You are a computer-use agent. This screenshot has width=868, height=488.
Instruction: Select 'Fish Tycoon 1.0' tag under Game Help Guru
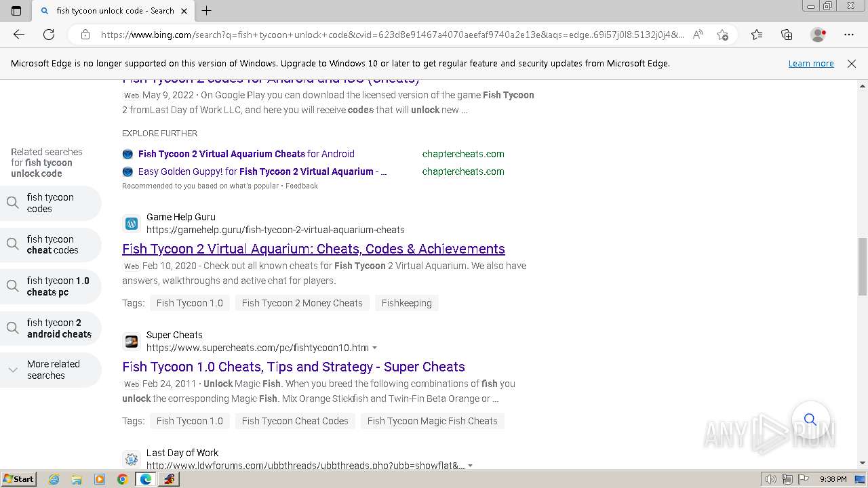click(190, 303)
